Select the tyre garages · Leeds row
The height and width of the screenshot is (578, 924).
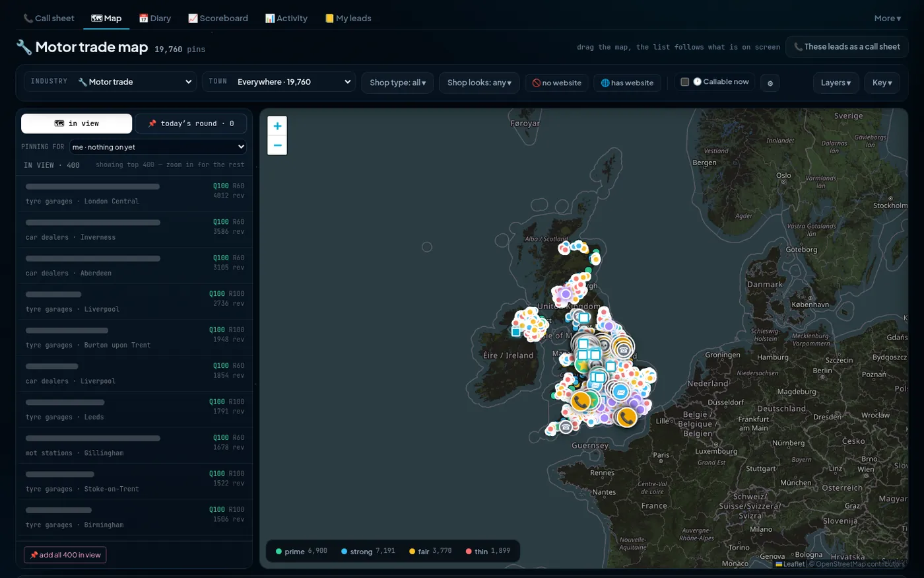click(135, 410)
